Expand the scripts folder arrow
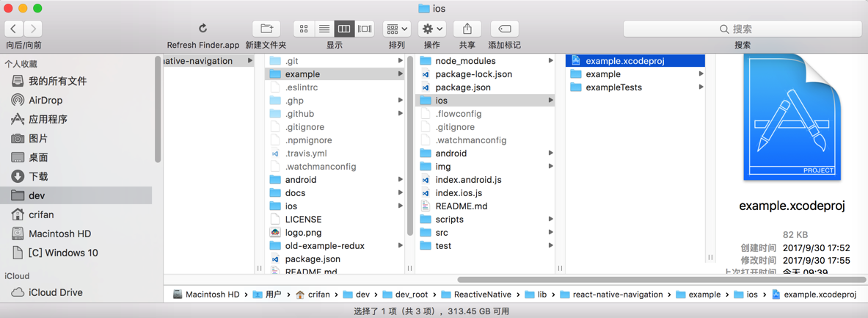This screenshot has height=318, width=868. [x=551, y=220]
